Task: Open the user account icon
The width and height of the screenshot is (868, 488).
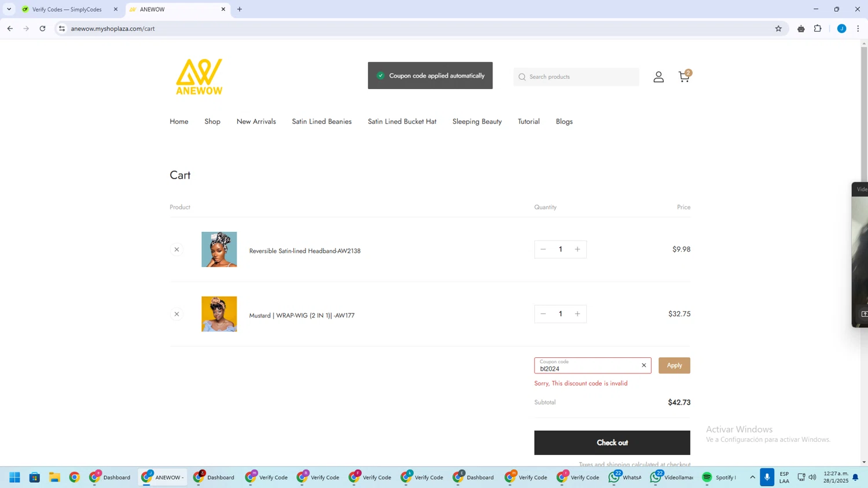Action: (659, 77)
